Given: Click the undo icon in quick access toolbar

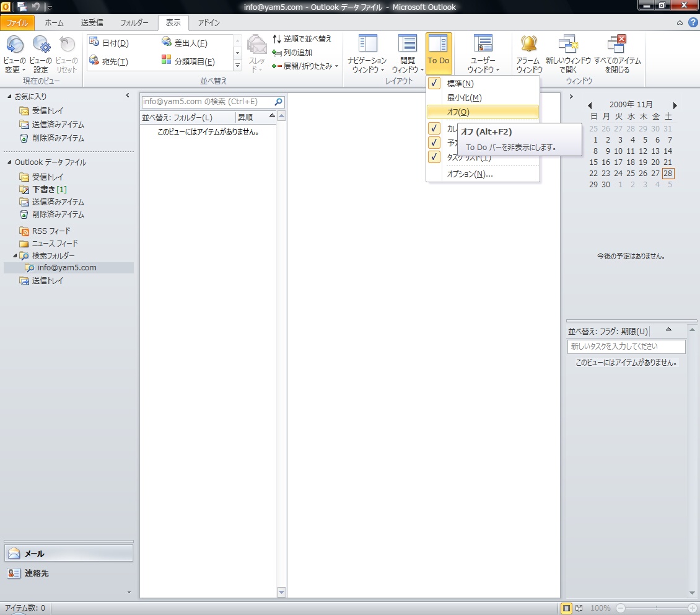Looking at the screenshot, I should tap(36, 7).
